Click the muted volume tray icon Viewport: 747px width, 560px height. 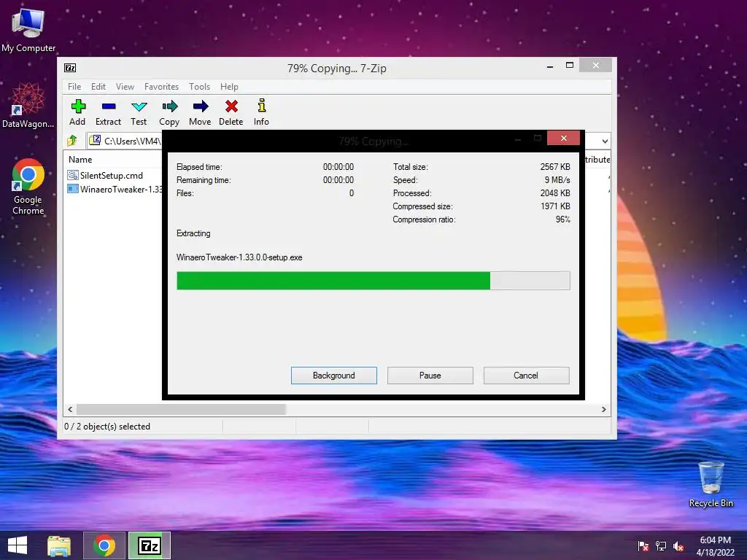678,546
